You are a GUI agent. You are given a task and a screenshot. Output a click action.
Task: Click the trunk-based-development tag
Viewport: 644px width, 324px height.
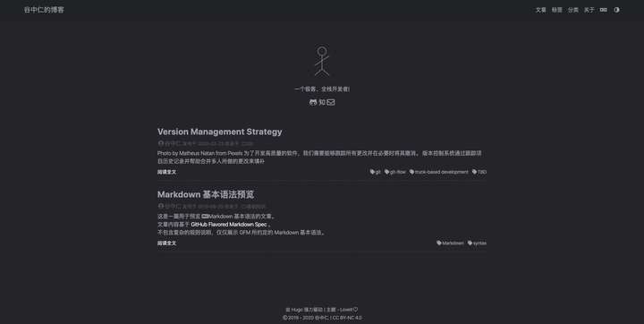click(x=438, y=172)
